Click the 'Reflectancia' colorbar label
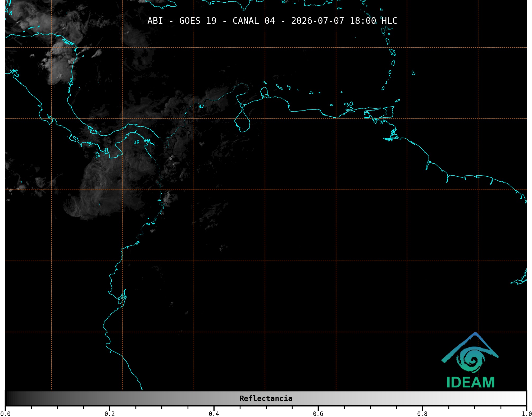The width and height of the screenshot is (532, 417). pyautogui.click(x=266, y=398)
